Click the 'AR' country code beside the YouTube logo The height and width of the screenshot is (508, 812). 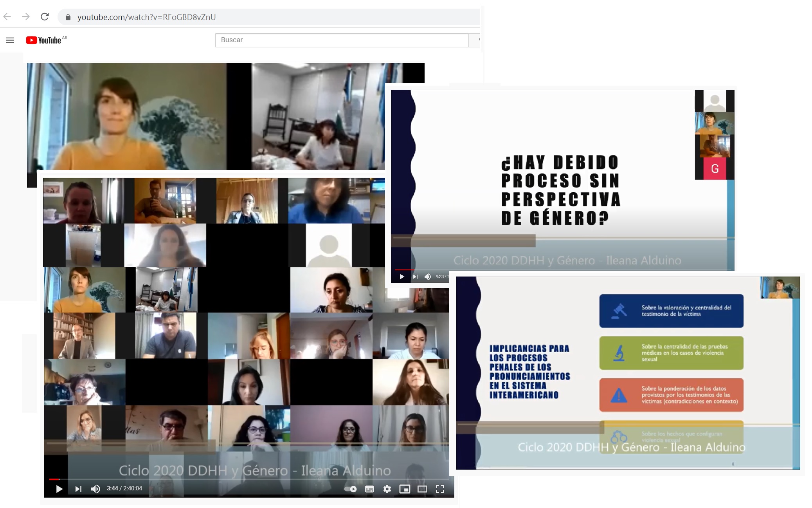65,38
